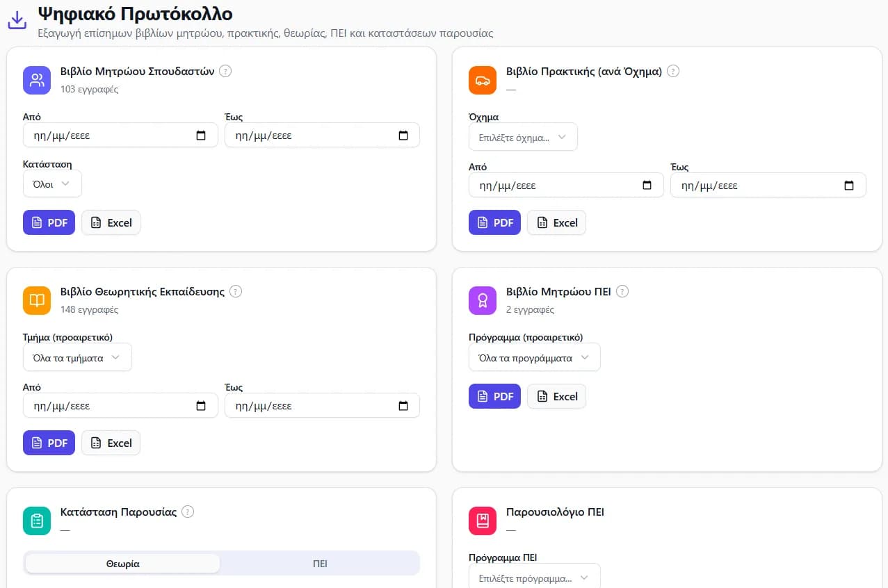
Task: Export Βιβλίο Μητρώου Σπουδαστών as PDF
Action: click(49, 222)
